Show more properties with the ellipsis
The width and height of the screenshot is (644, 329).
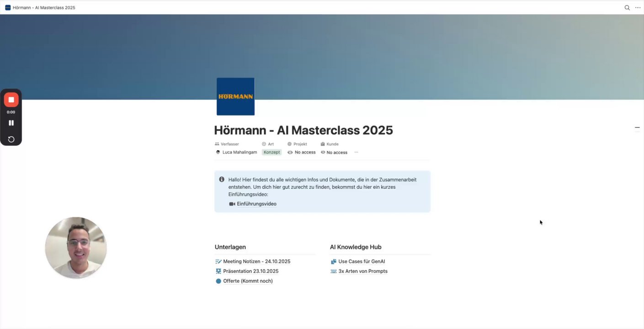click(x=357, y=152)
